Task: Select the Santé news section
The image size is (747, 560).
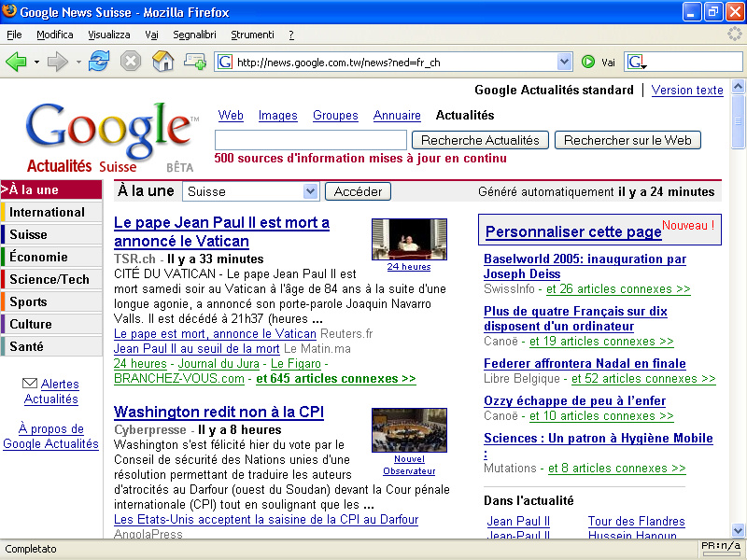Action: pos(51,346)
